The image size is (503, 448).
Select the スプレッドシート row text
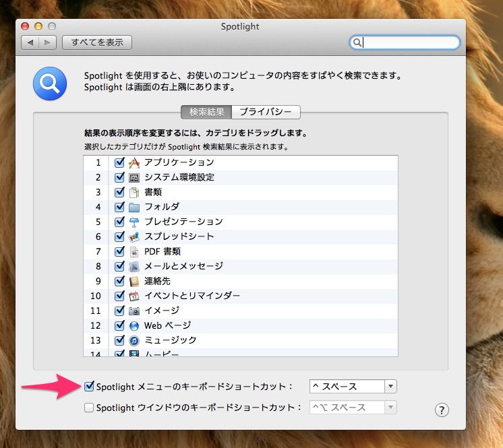(179, 236)
